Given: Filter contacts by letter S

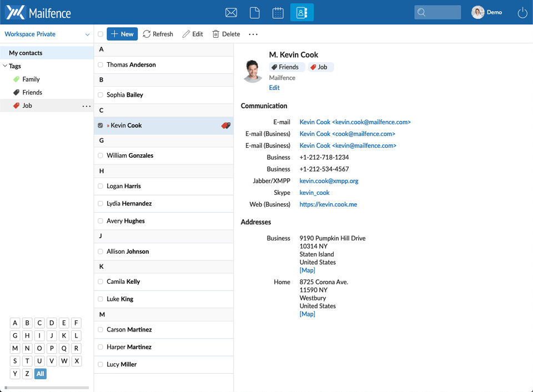Looking at the screenshot, I should (14, 361).
